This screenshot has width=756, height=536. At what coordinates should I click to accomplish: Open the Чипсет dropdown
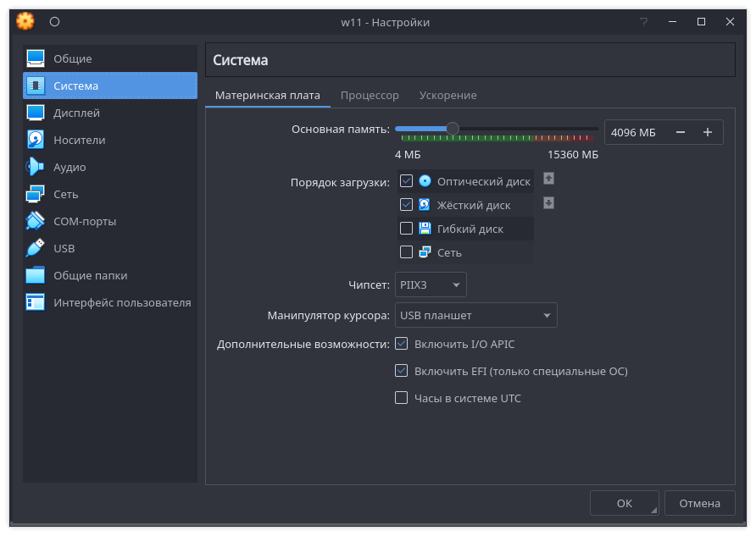pos(430,285)
